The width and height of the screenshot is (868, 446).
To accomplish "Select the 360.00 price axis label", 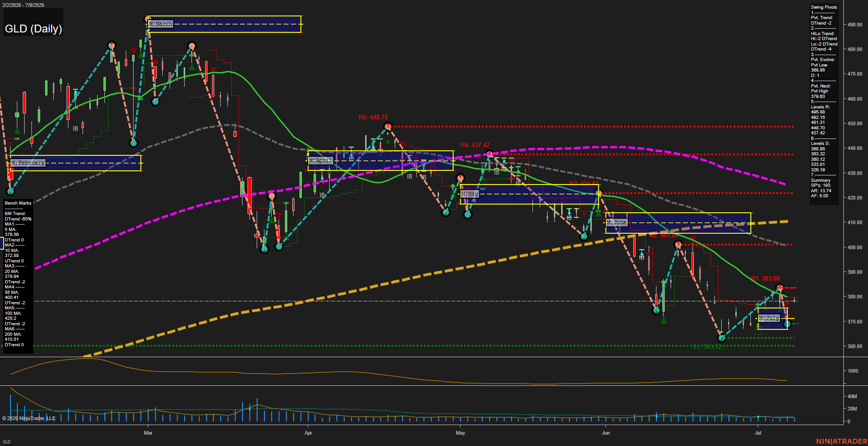I will point(855,346).
